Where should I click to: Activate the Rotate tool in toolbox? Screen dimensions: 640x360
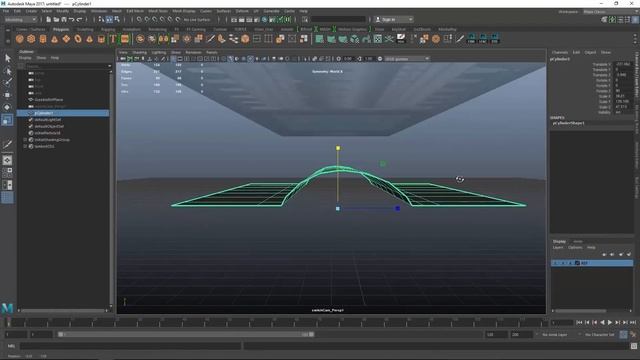tap(7, 107)
